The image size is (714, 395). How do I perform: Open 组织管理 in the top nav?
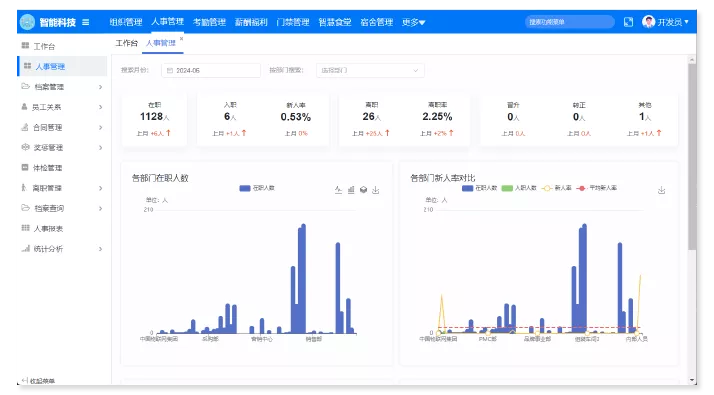pos(126,22)
